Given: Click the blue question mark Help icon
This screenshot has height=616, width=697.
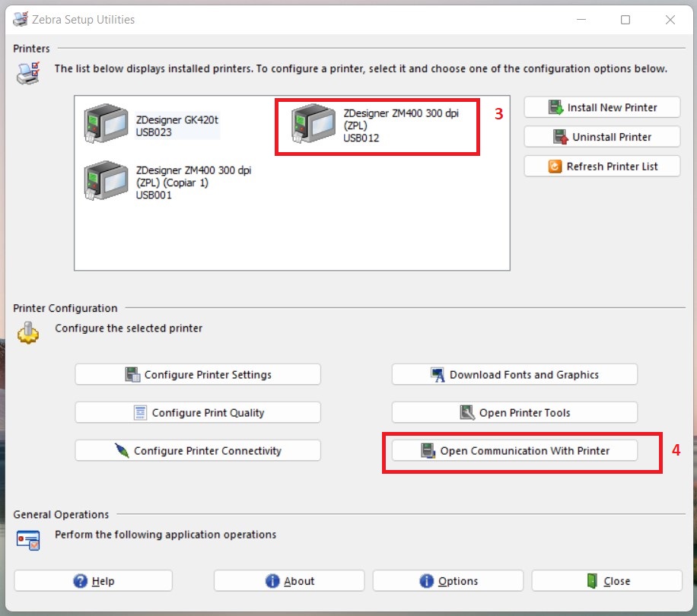Looking at the screenshot, I should [x=81, y=581].
